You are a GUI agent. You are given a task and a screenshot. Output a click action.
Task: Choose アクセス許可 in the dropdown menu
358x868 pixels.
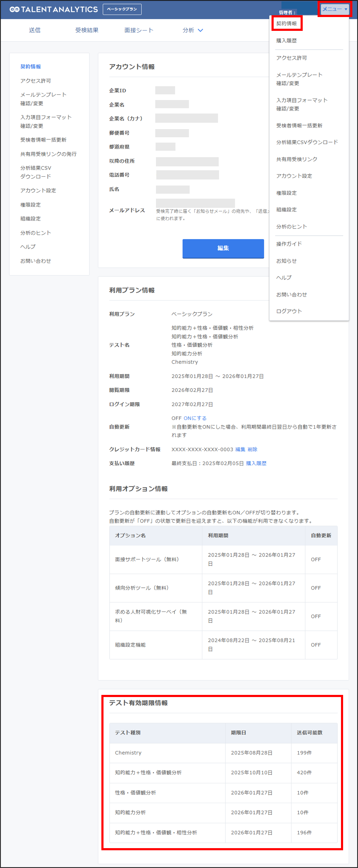click(291, 58)
